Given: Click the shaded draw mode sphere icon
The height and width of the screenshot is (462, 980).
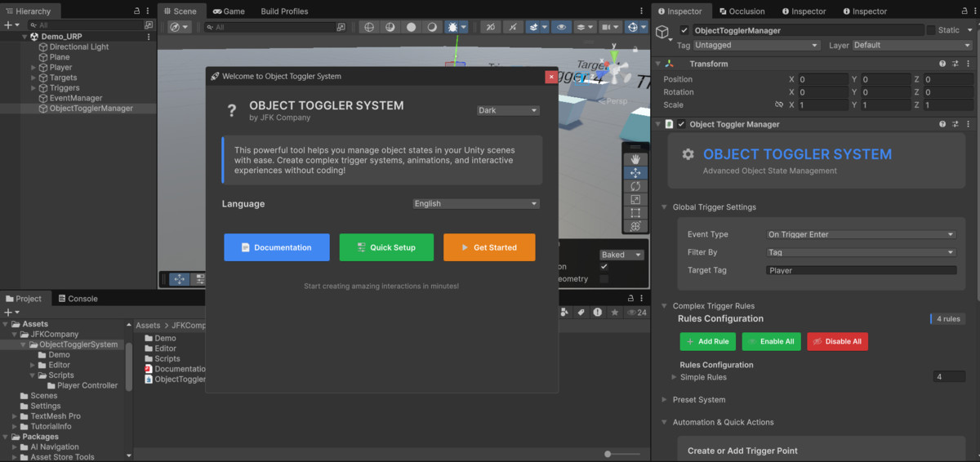Looking at the screenshot, I should tap(411, 27).
